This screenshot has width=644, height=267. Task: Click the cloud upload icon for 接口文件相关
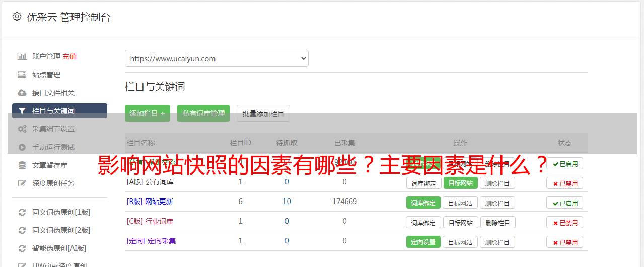click(x=22, y=93)
